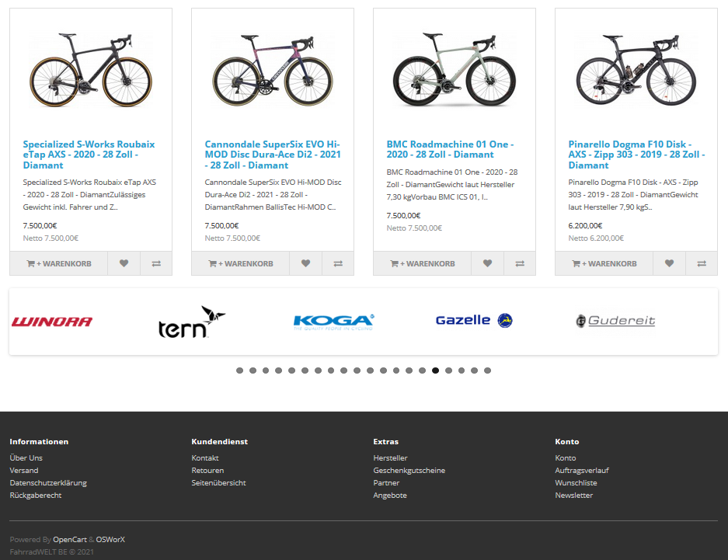View Cannondale SuperSix bike image

point(273,70)
